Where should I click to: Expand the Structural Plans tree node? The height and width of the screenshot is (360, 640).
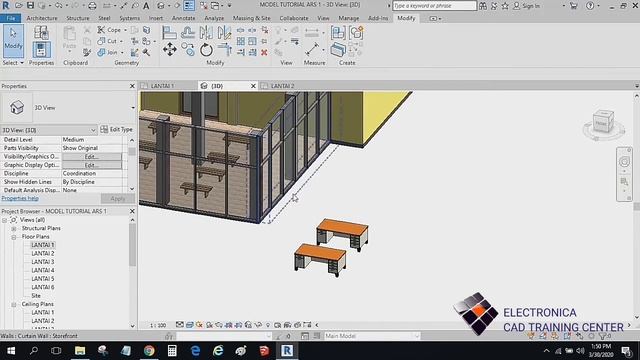[x=14, y=228]
